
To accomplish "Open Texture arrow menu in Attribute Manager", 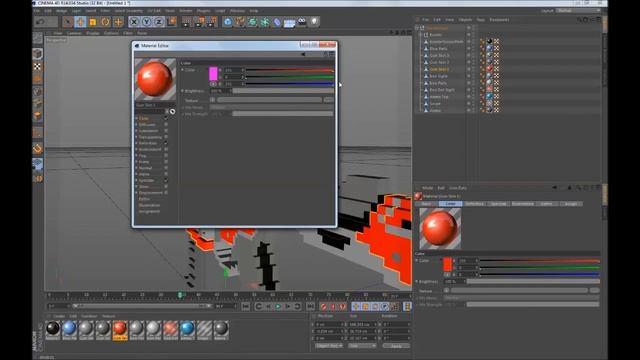I will pyautogui.click(x=446, y=291).
